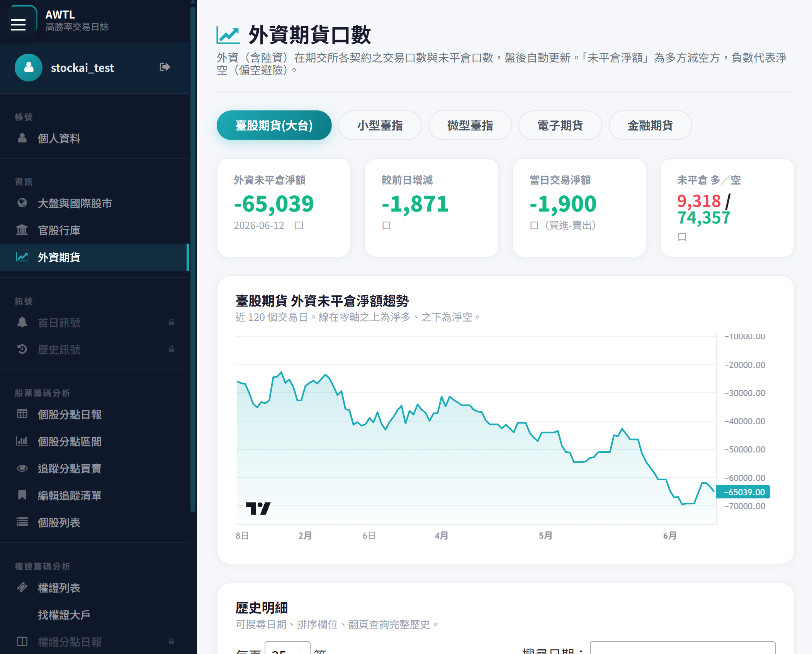Open 權證列表 page
Image resolution: width=812 pixels, height=654 pixels.
point(94,588)
